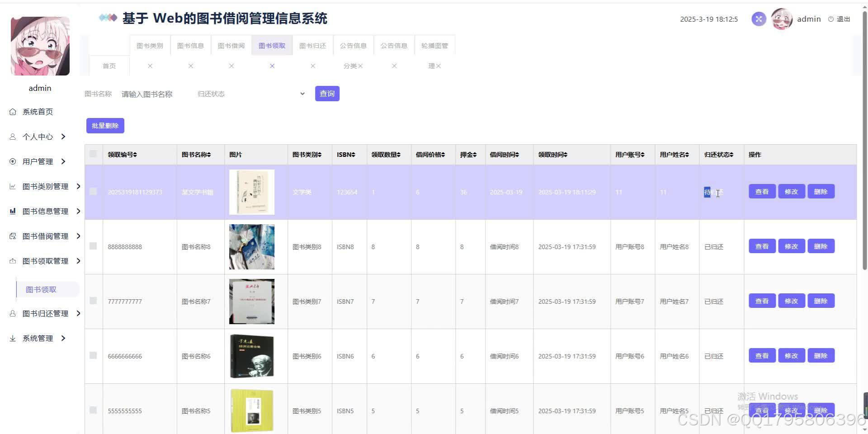Image resolution: width=868 pixels, height=434 pixels.
Task: Click the 图书信息管理 chart icon
Action: pos(13,211)
